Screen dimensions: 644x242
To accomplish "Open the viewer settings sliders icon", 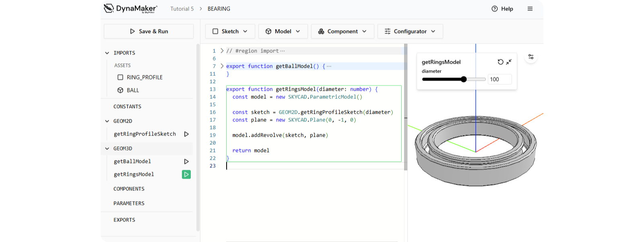I will (531, 57).
